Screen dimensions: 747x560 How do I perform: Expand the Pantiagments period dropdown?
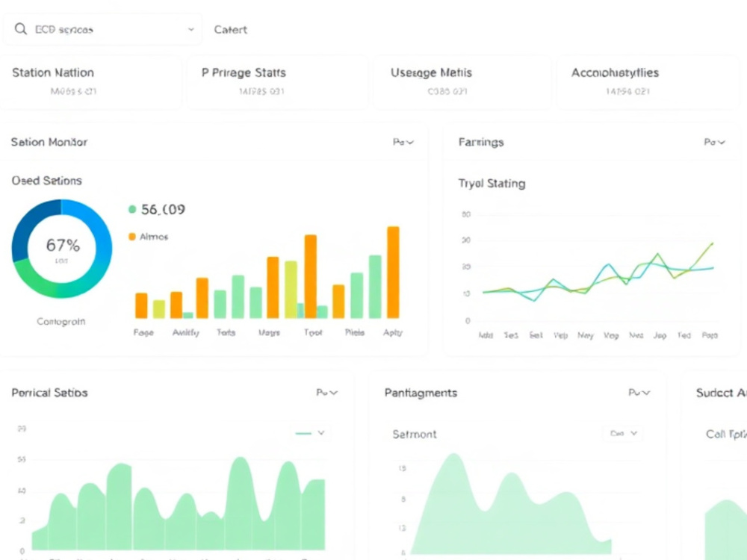pyautogui.click(x=639, y=393)
